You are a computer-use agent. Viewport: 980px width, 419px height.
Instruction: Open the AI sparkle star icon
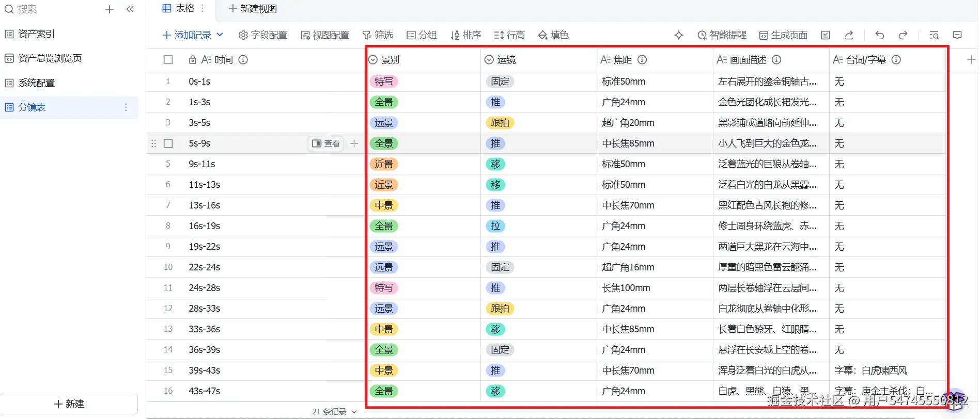click(679, 35)
